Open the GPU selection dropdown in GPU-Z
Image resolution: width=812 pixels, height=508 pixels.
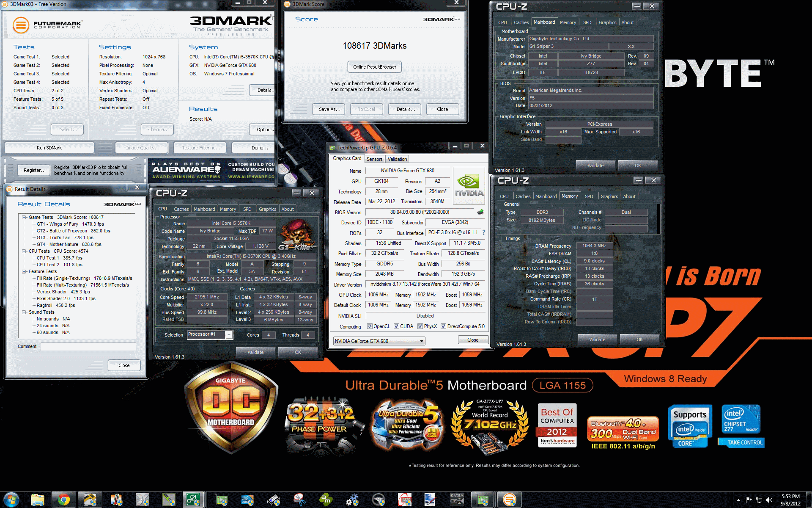tap(379, 341)
